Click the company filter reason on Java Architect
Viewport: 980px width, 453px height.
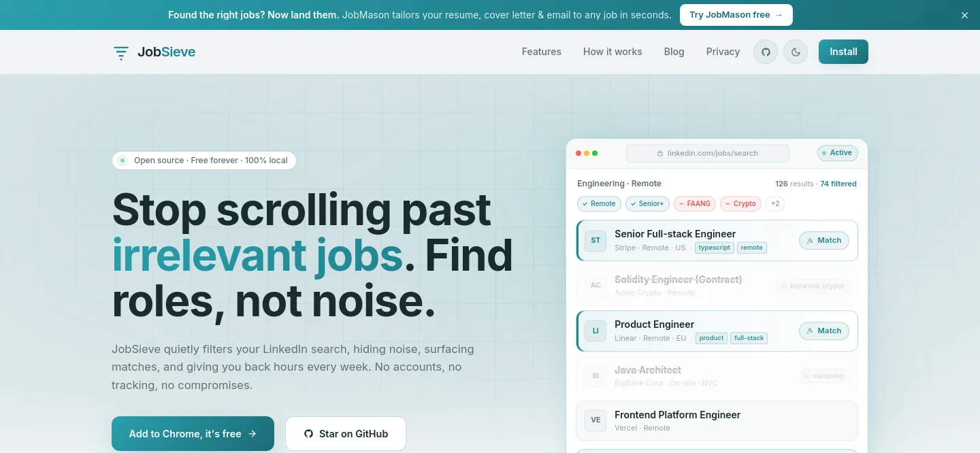click(823, 375)
